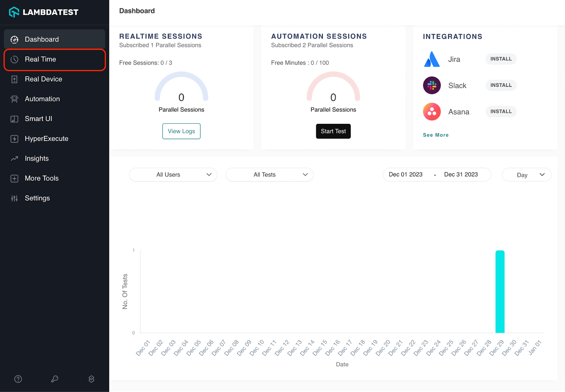
Task: Open Settings from the sidebar
Action: tap(37, 198)
